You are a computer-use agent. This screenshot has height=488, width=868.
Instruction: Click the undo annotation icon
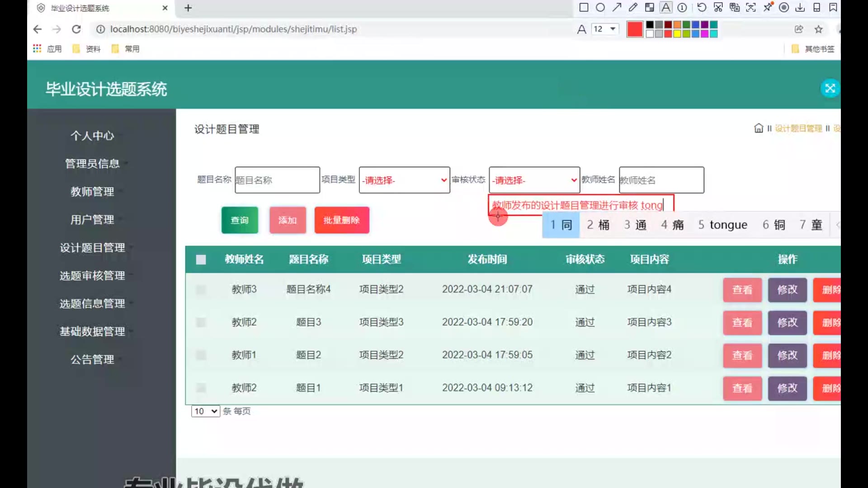(702, 7)
